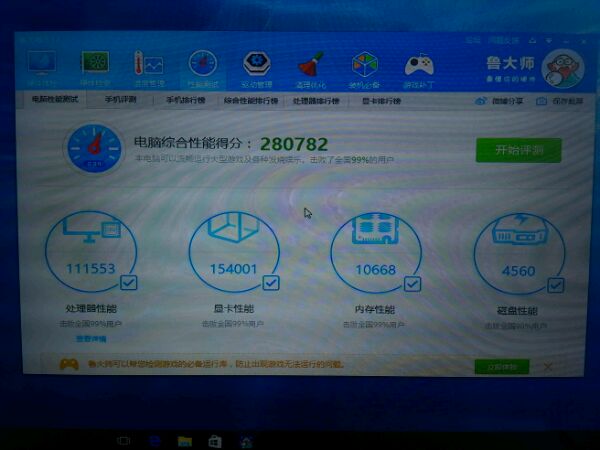Click the green 开始评测 button

click(518, 150)
